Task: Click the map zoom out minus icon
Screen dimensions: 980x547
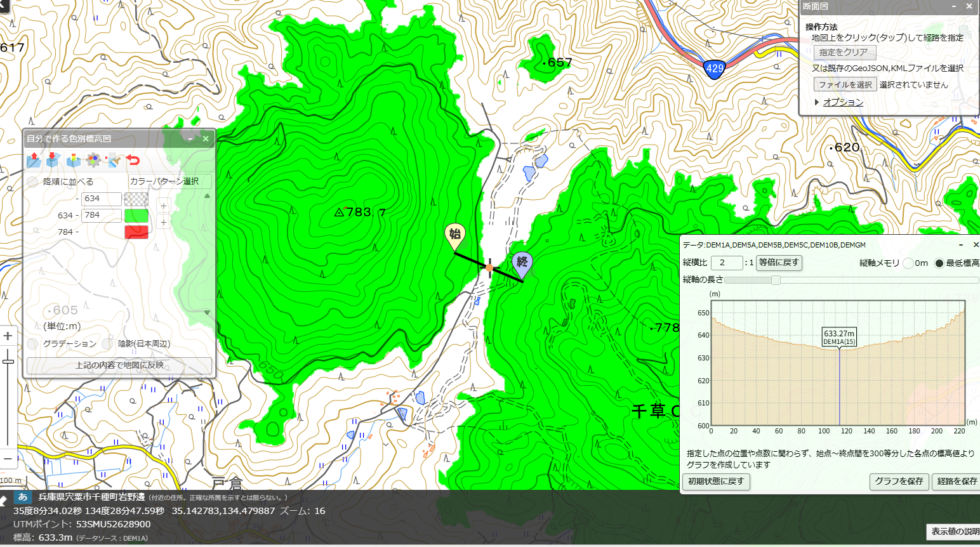Action: coord(8,458)
